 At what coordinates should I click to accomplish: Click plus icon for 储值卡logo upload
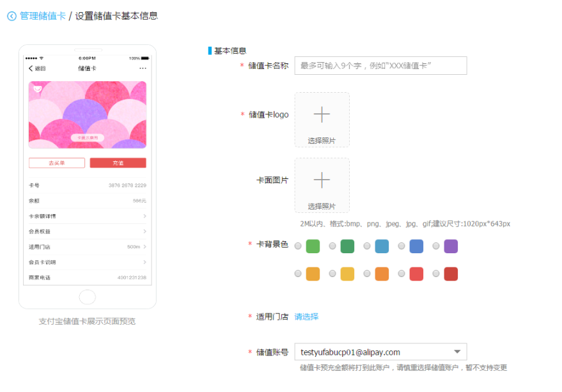[322, 114]
